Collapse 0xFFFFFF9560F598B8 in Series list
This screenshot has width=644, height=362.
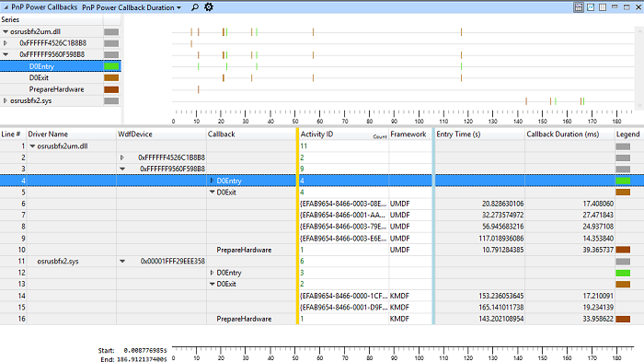coord(6,54)
